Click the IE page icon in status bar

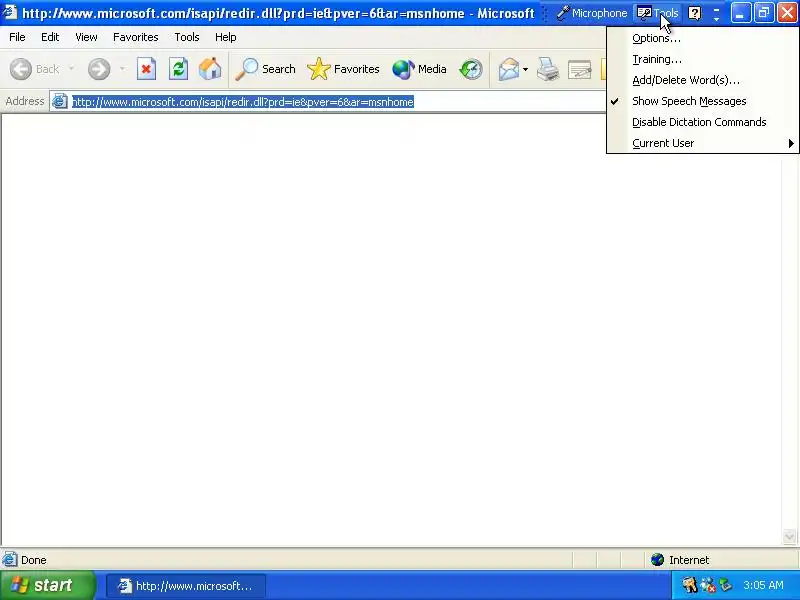coord(10,560)
